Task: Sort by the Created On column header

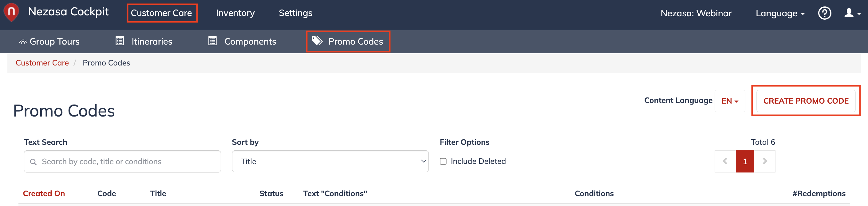Action: tap(44, 193)
